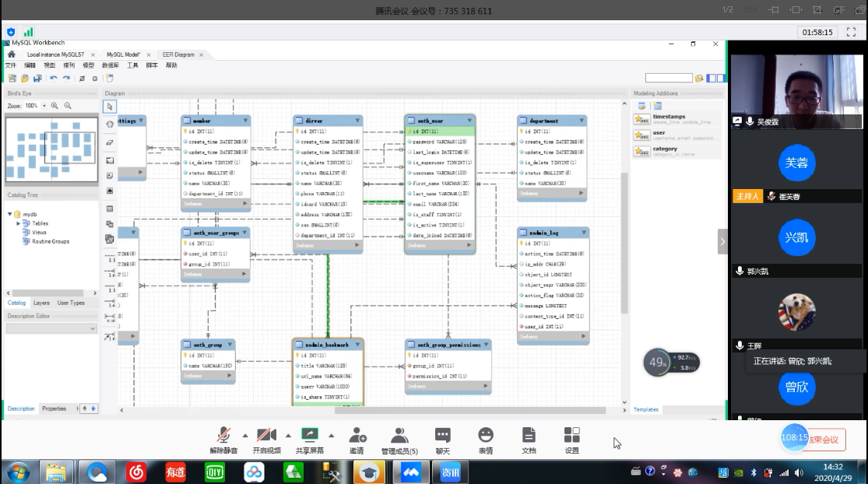
Task: Select the hand pan tool
Action: (x=110, y=124)
